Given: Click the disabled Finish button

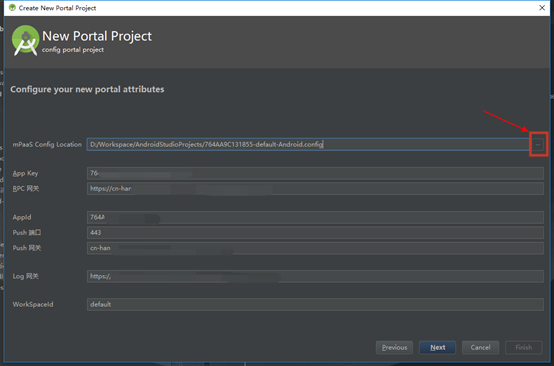Looking at the screenshot, I should point(524,348).
